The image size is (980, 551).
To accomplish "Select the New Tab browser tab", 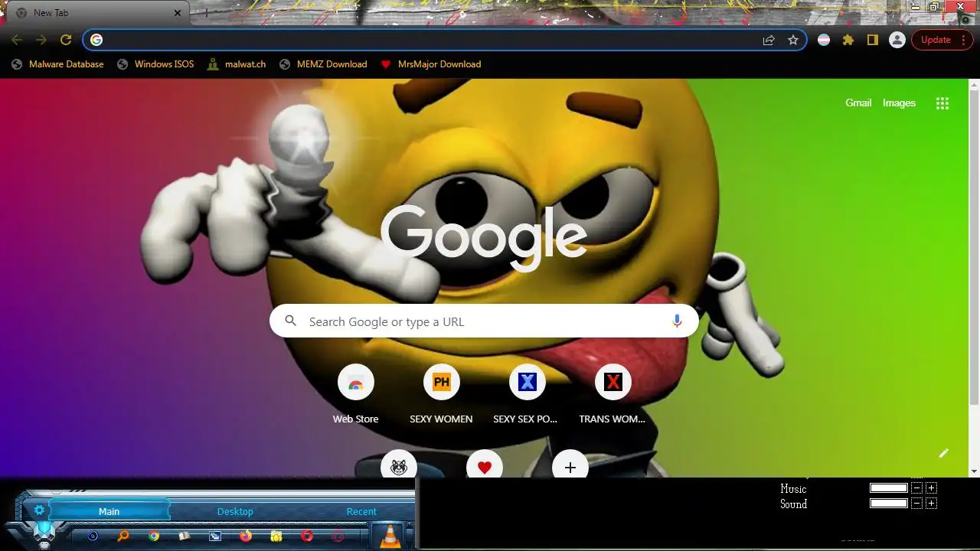I will [98, 13].
